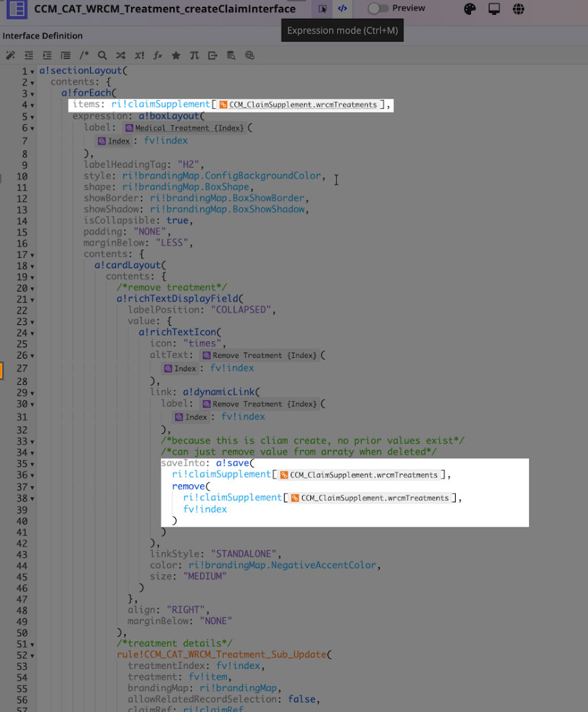This screenshot has width=588, height=712.
Task: Collapse line 5 a!boxLayout fold arrow
Action: coord(32,117)
